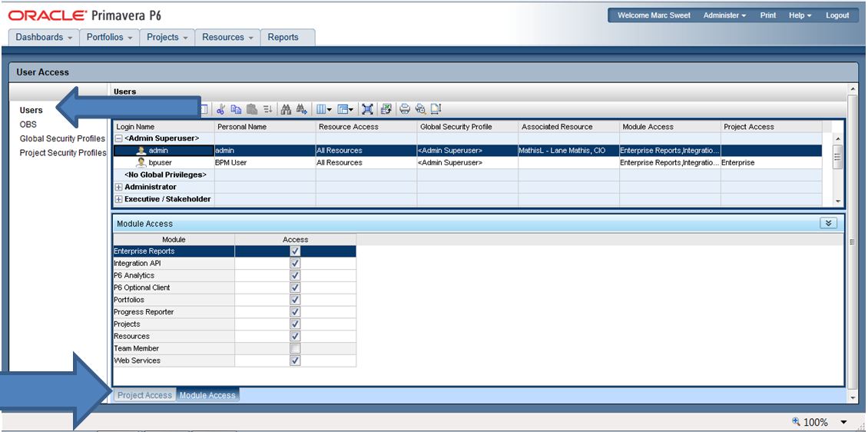Open the Portfolios menu
Screen dimensions: 868x432
(109, 37)
